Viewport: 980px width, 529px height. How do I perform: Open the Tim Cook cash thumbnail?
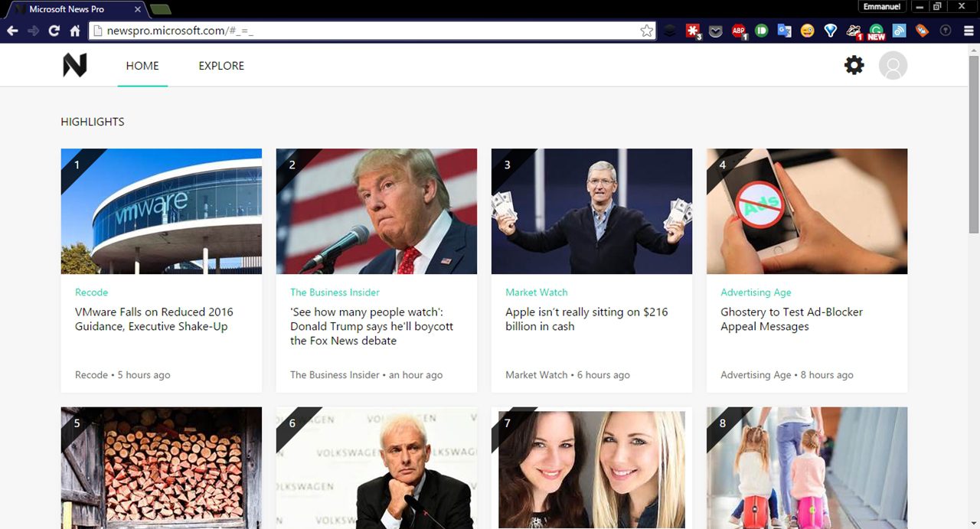tap(592, 211)
